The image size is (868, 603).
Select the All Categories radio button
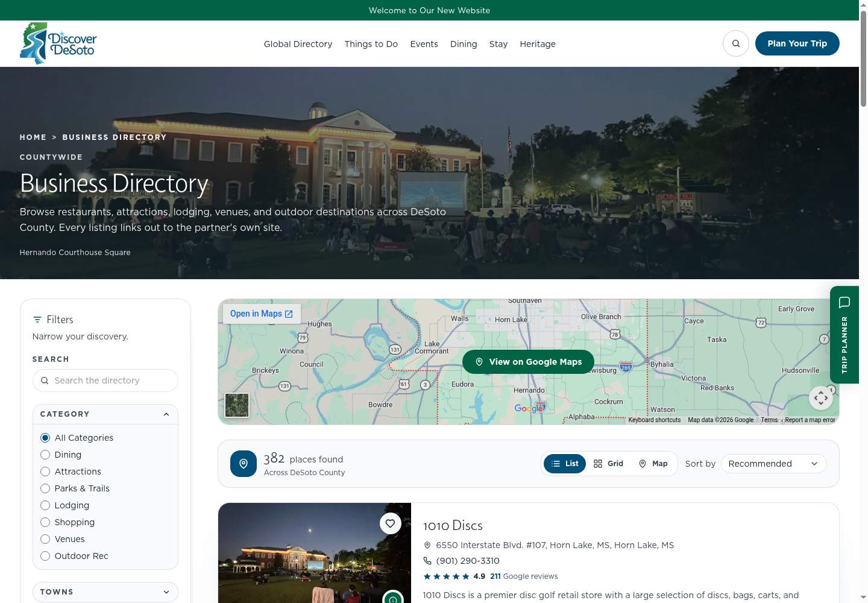(x=45, y=438)
